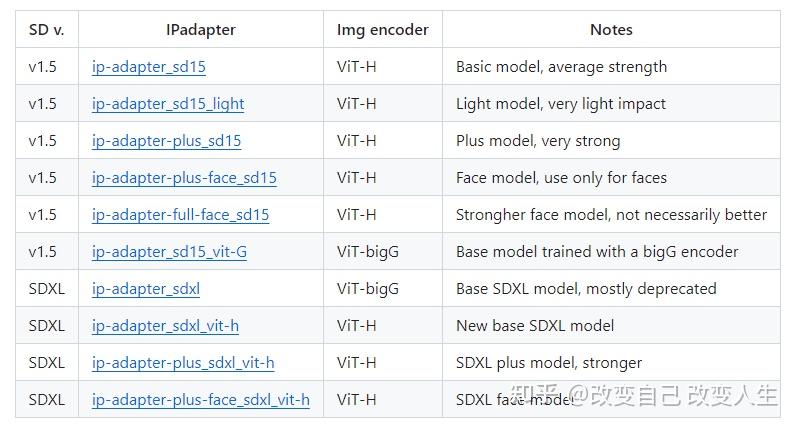Viewport: 798px width, 428px height.
Task: Click the Zhihu watermark text
Action: point(644,395)
